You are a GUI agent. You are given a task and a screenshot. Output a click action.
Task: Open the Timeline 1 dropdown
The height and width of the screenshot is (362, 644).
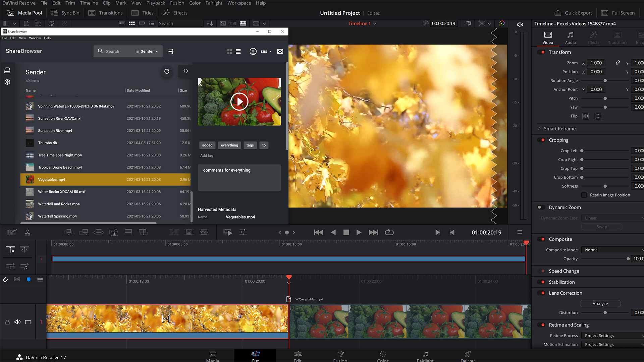362,23
